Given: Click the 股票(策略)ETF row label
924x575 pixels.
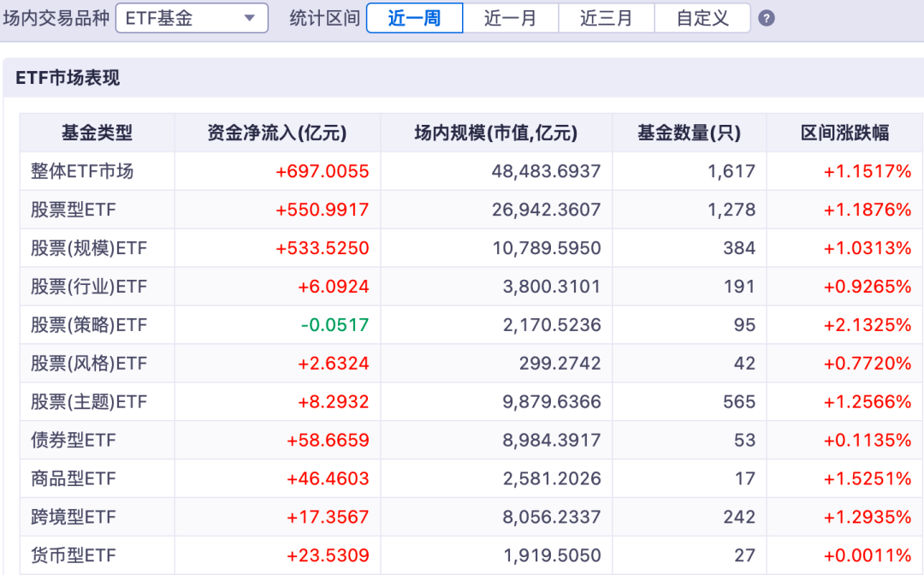Looking at the screenshot, I should click(88, 324).
